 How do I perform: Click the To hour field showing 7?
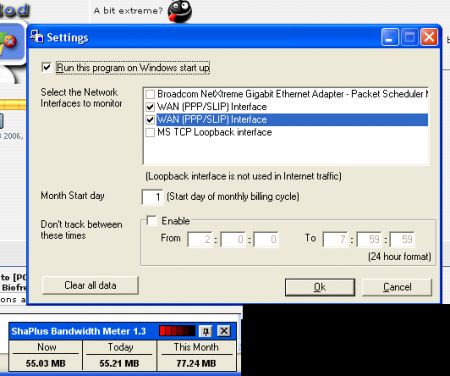(x=335, y=239)
